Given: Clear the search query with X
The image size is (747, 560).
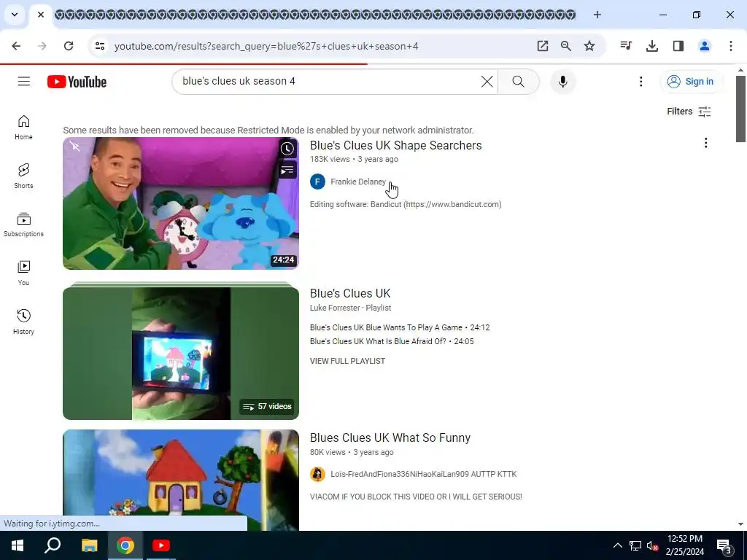Looking at the screenshot, I should (x=487, y=82).
